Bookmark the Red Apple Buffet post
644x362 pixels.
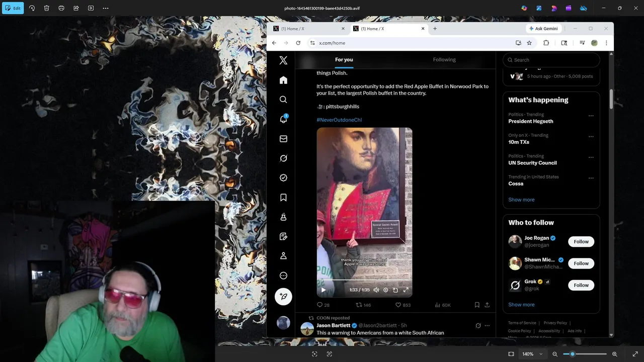pos(477,305)
